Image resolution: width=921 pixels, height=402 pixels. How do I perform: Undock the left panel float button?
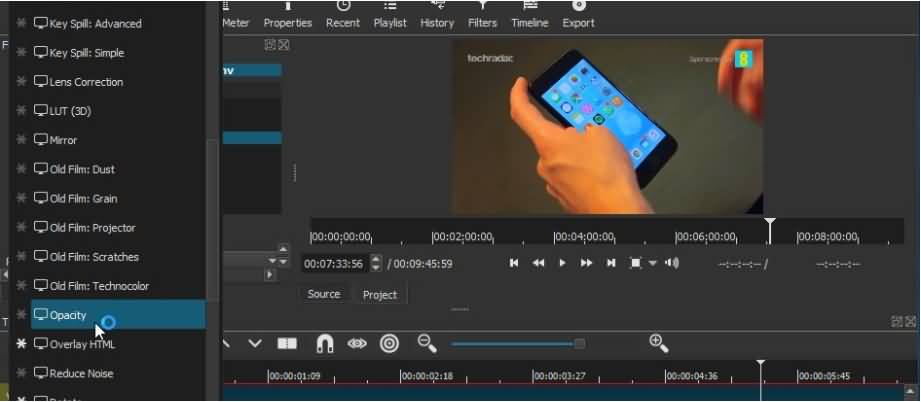pyautogui.click(x=270, y=45)
